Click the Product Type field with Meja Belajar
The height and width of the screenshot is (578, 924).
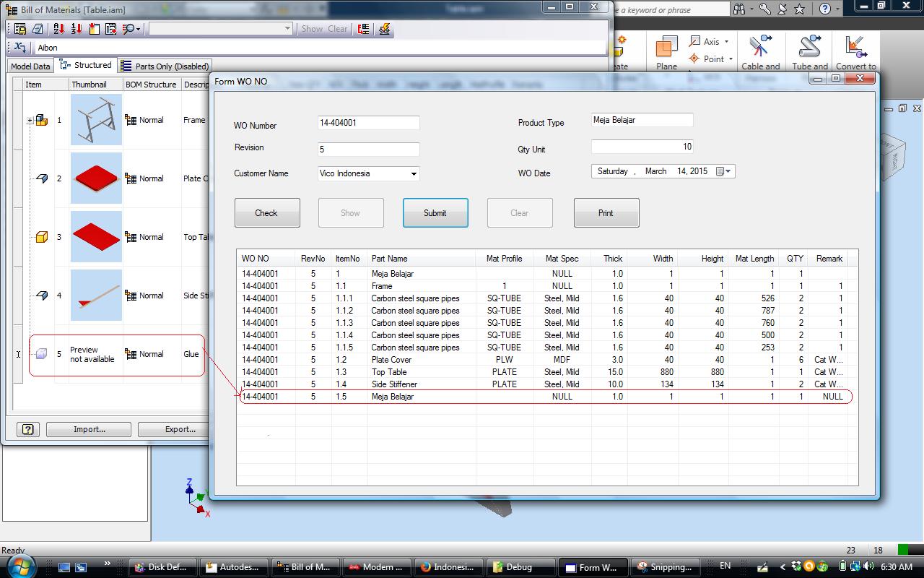tap(642, 120)
